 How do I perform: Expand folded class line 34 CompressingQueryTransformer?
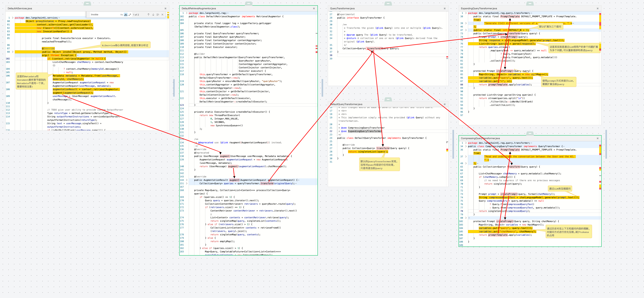(x=466, y=147)
